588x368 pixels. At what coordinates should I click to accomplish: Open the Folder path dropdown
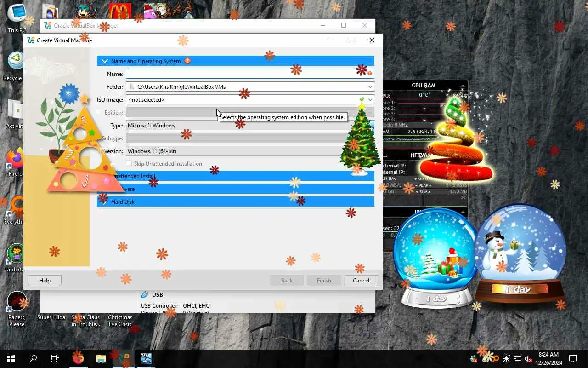pos(370,86)
